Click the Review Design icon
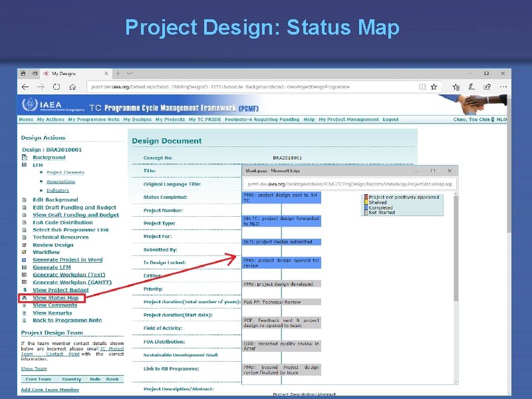 coord(23,245)
